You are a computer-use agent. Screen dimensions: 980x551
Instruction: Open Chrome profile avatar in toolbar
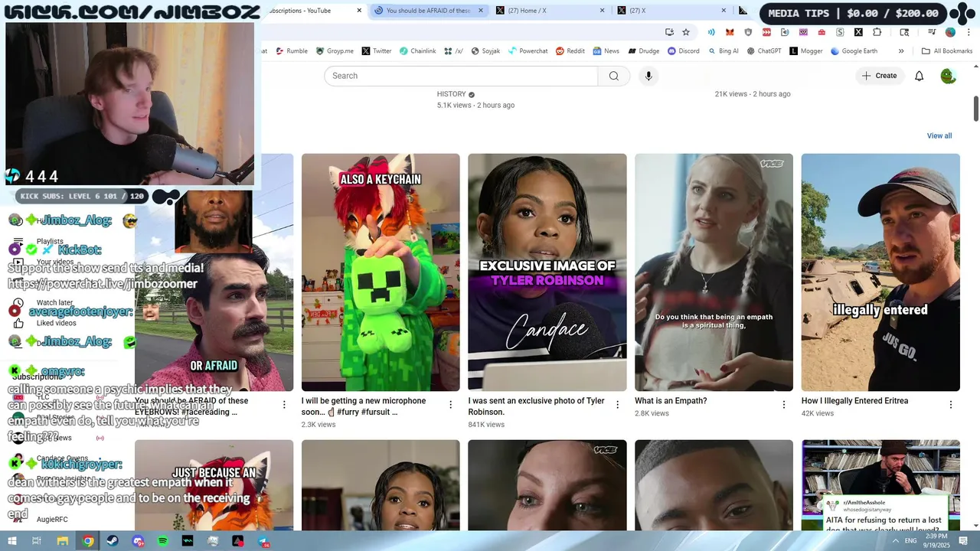950,32
